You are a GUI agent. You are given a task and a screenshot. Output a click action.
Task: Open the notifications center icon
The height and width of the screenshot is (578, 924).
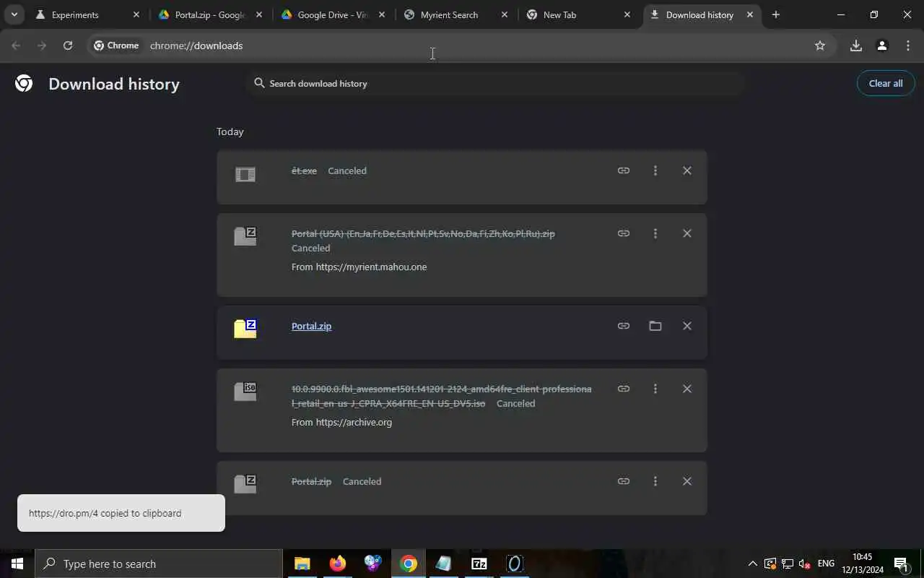pyautogui.click(x=901, y=564)
